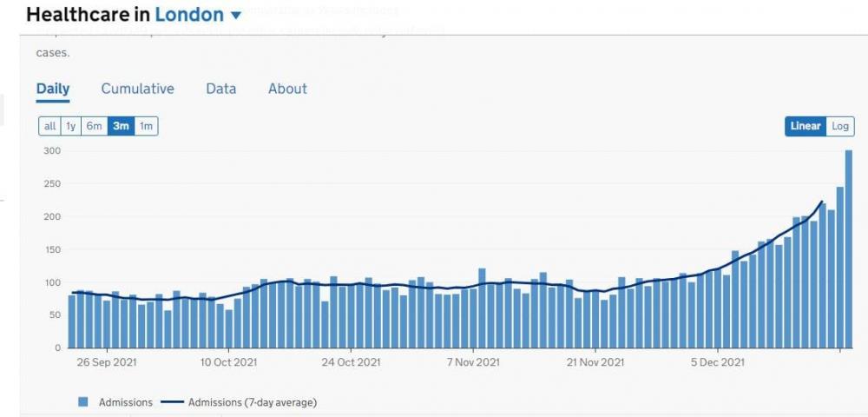Image resolution: width=868 pixels, height=417 pixels.
Task: Click the 26 Sep 2021 axis label
Action: coord(107,363)
